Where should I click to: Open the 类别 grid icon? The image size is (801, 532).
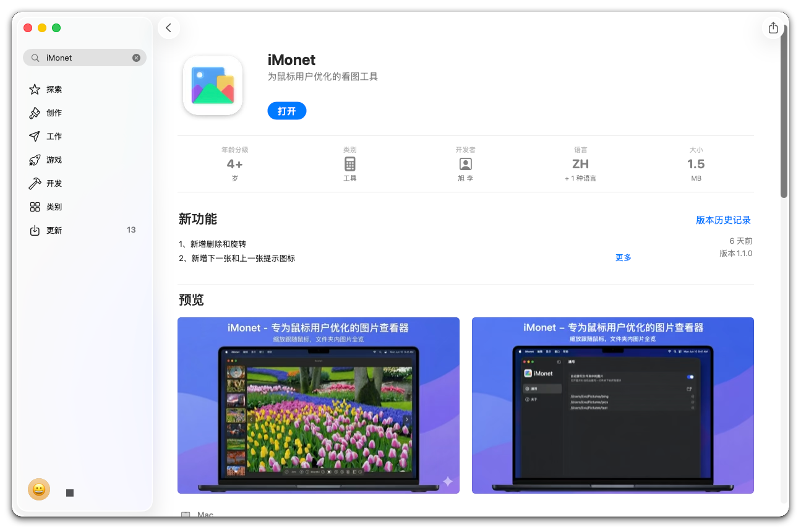pos(35,207)
